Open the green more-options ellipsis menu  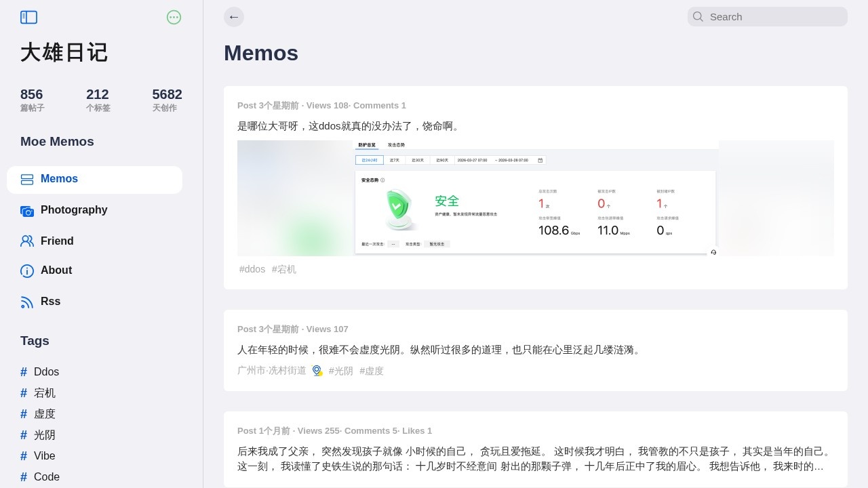[x=174, y=17]
